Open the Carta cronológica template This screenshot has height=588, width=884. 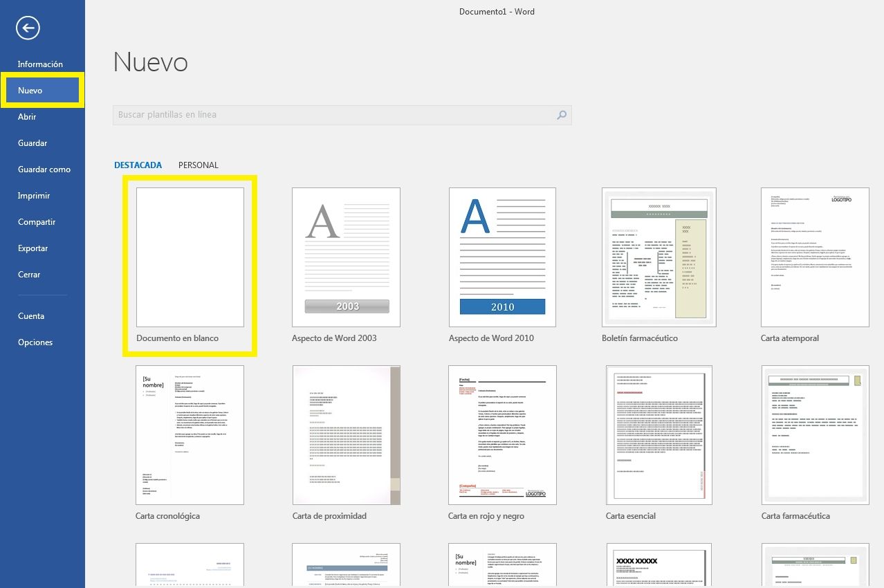[x=190, y=435]
